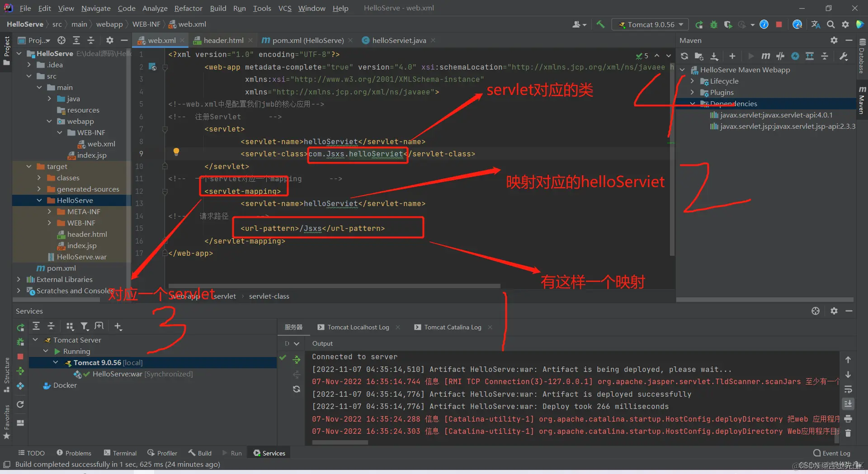Click the server output horizontal scrollbar
The height and width of the screenshot is (474, 868).
coord(340,442)
